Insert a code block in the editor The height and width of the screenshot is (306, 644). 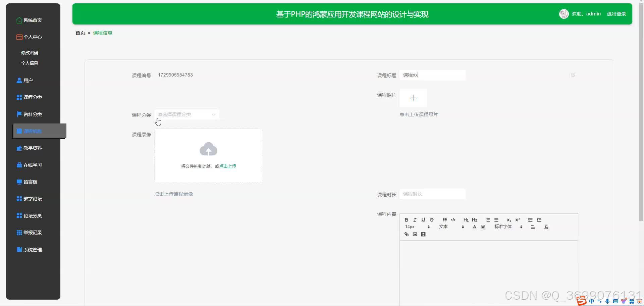[453, 220]
